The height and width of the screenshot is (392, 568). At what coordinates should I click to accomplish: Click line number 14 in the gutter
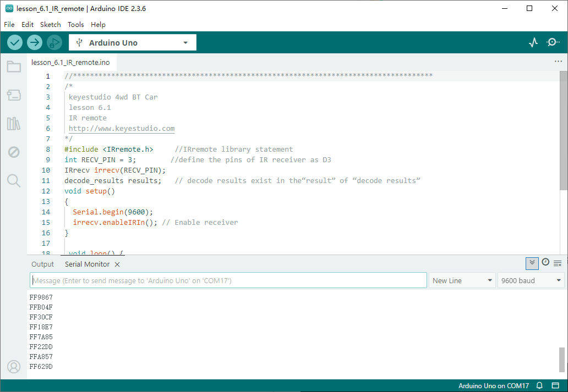(46, 212)
